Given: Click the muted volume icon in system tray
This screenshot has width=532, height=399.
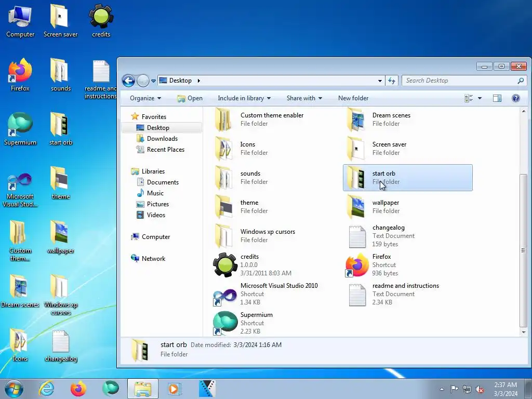Looking at the screenshot, I should pos(480,389).
